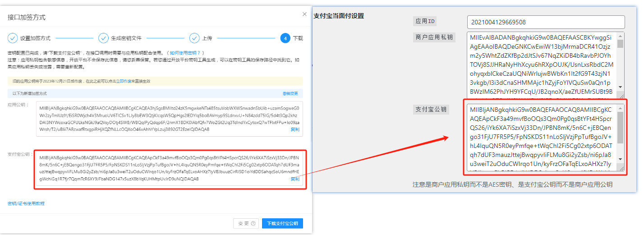Click the step 1 checkmark for 设置加签方式

(13, 38)
